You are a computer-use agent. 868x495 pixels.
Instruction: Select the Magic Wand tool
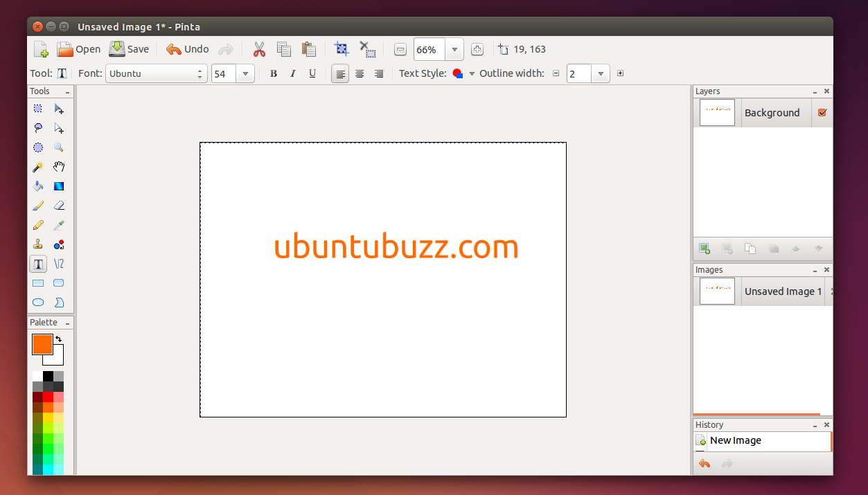pos(38,167)
